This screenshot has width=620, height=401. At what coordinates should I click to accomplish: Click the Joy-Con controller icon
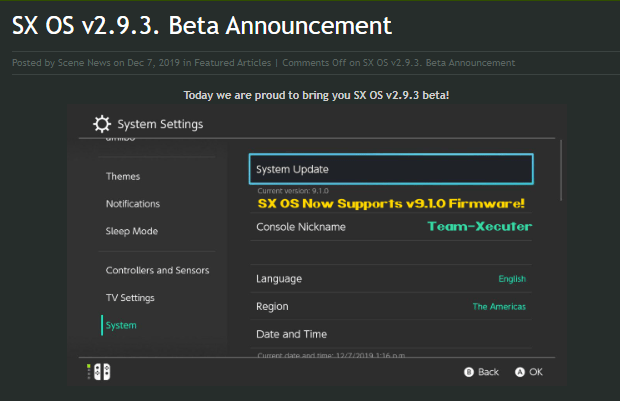coord(102,372)
